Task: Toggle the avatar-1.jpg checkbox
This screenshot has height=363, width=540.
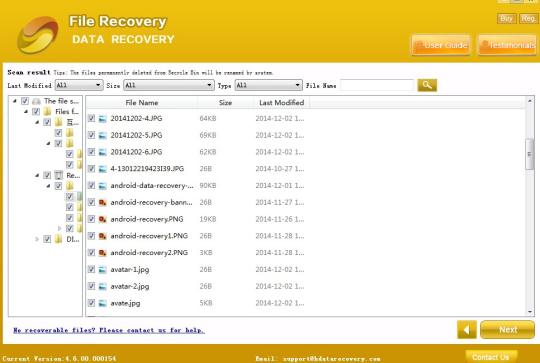Action: 91,269
